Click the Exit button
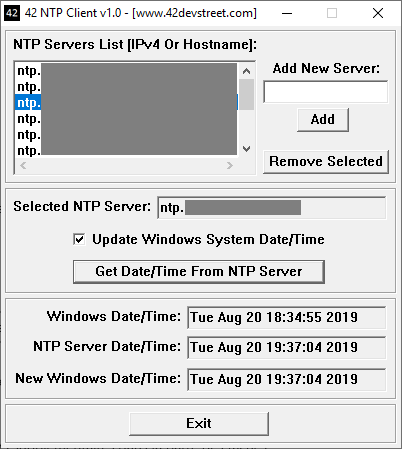The width and height of the screenshot is (402, 449). tap(199, 424)
